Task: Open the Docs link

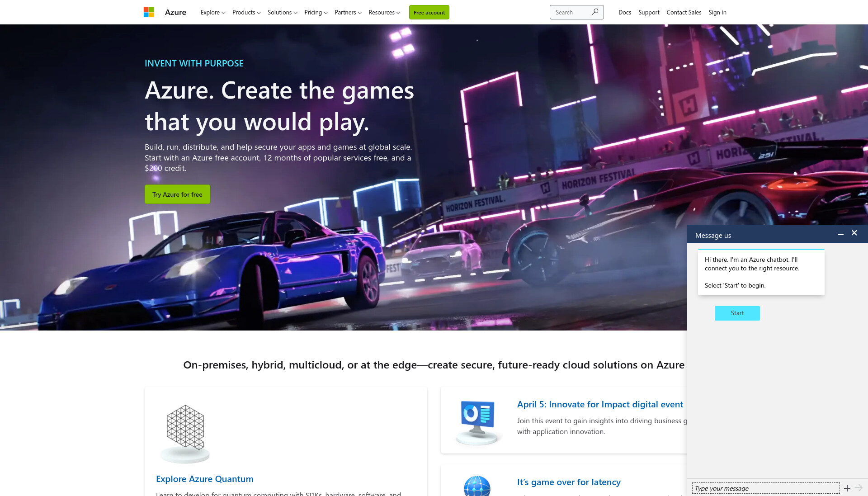Action: pos(625,12)
